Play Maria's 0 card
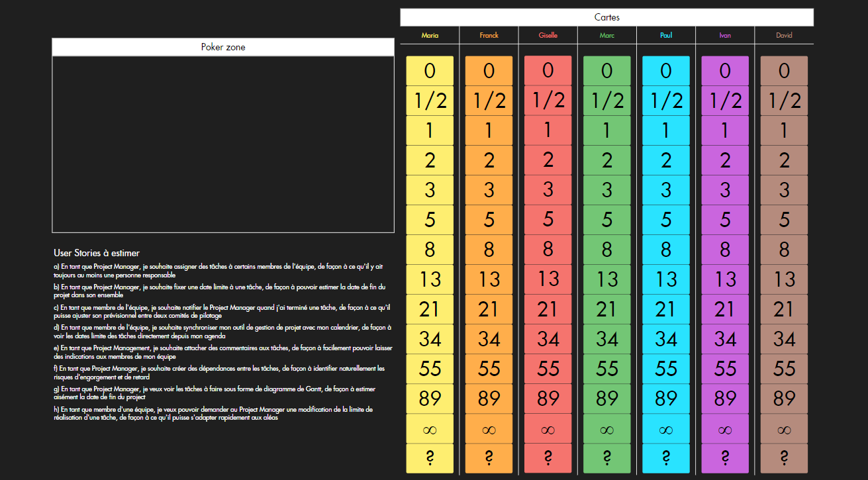This screenshot has height=480, width=868. tap(429, 70)
